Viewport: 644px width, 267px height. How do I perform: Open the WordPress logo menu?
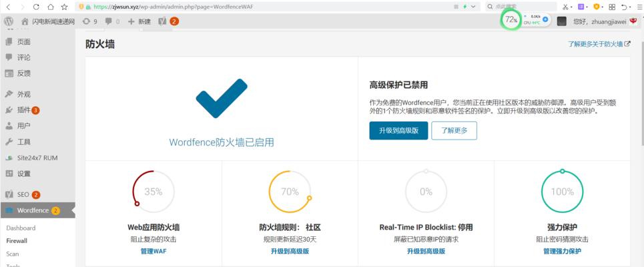click(x=9, y=21)
